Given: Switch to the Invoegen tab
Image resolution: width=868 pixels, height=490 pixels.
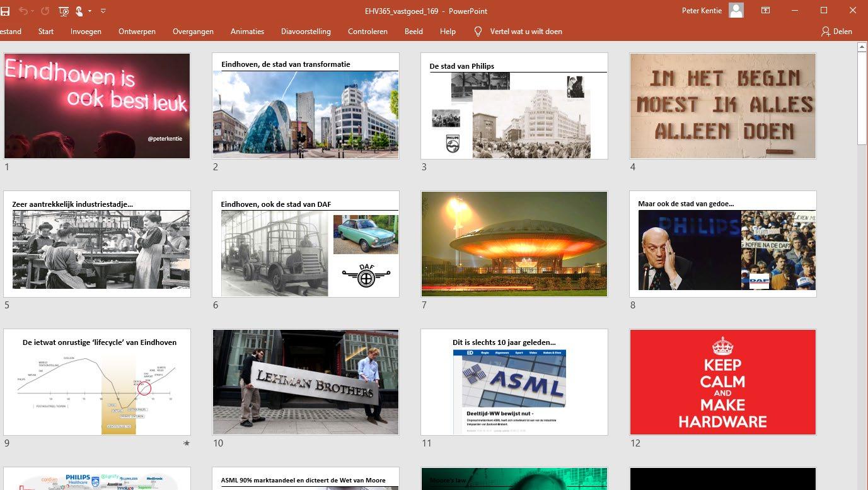Looking at the screenshot, I should pos(86,32).
